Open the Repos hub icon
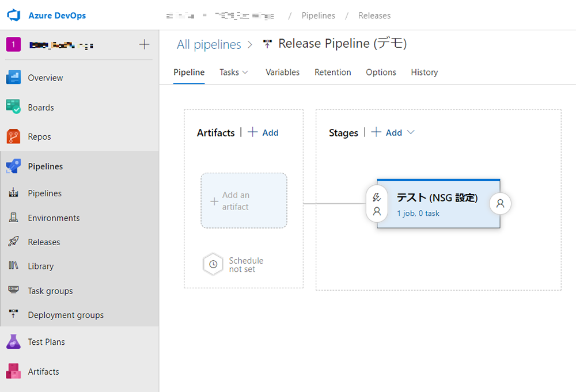The height and width of the screenshot is (392, 576). click(14, 136)
